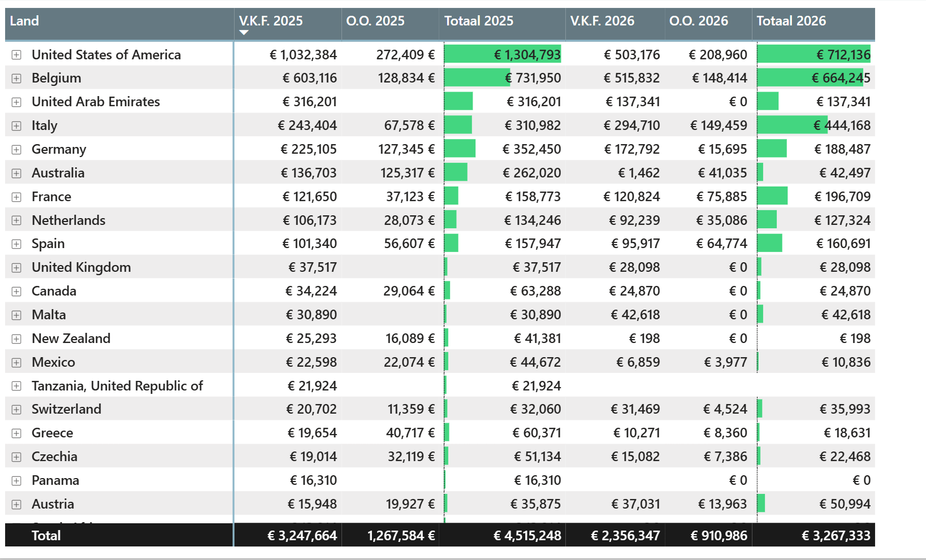Select Canada's O.O. 2025 value 29,064 €
This screenshot has width=926, height=560.
point(409,291)
